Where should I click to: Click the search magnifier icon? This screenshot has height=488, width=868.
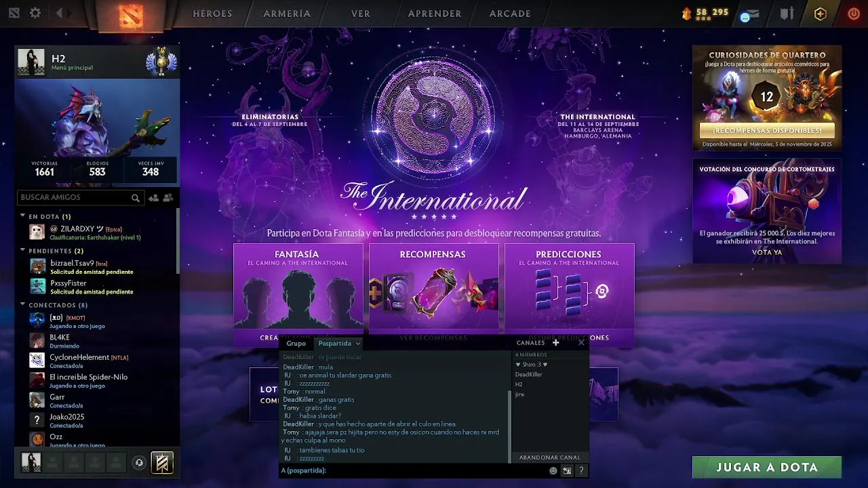(x=136, y=198)
